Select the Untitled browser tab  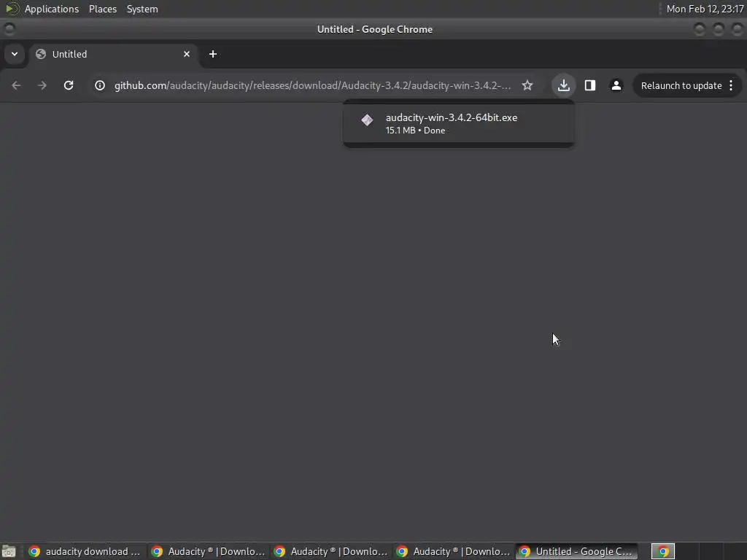(x=113, y=54)
